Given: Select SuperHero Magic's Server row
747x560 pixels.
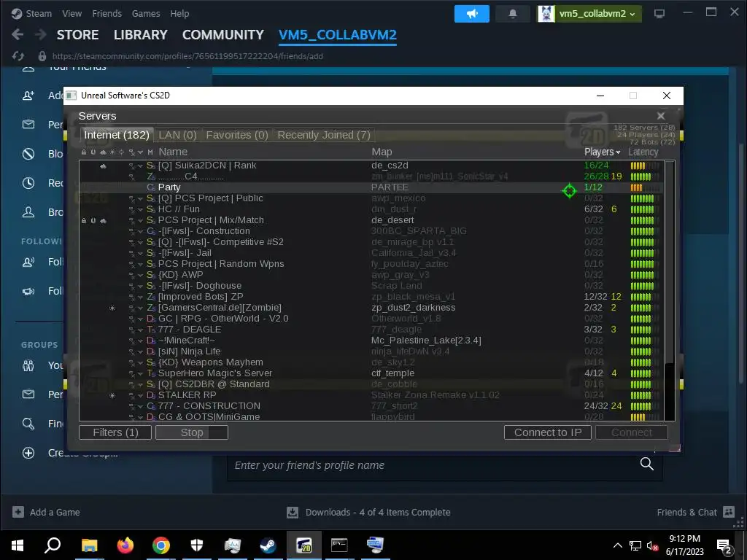Looking at the screenshot, I should (371, 374).
